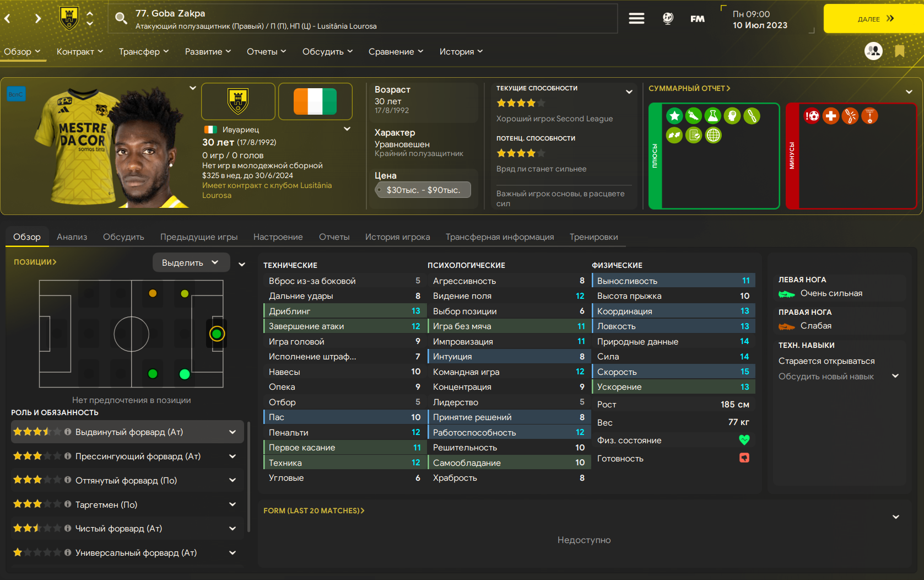Open the world globe head icon
The width and height of the screenshot is (924, 580).
coord(668,19)
